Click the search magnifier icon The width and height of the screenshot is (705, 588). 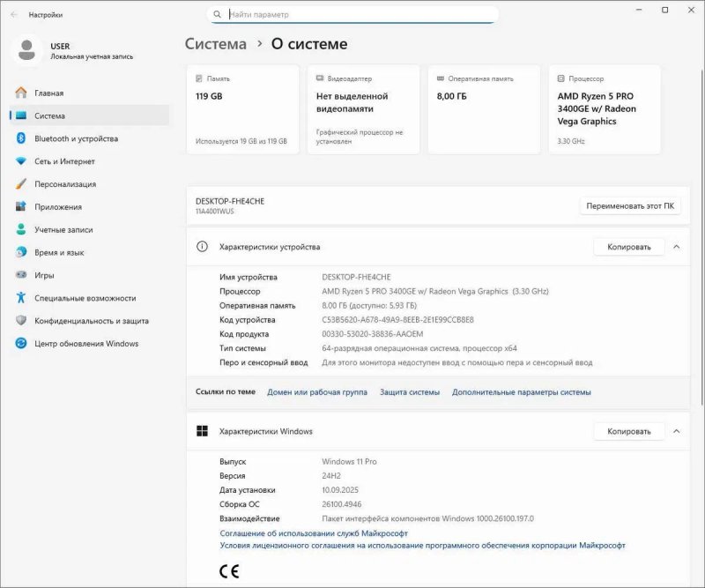217,14
